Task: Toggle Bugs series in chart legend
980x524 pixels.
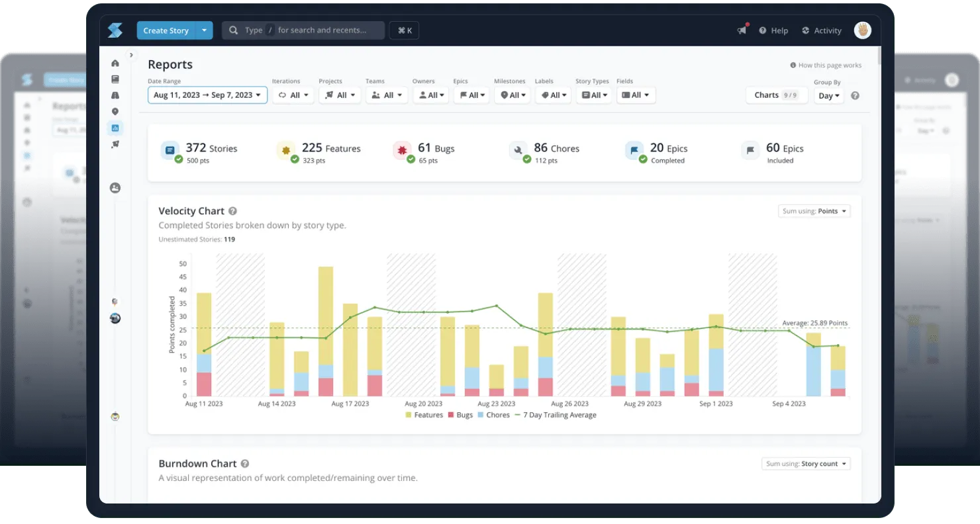Action: (x=460, y=415)
